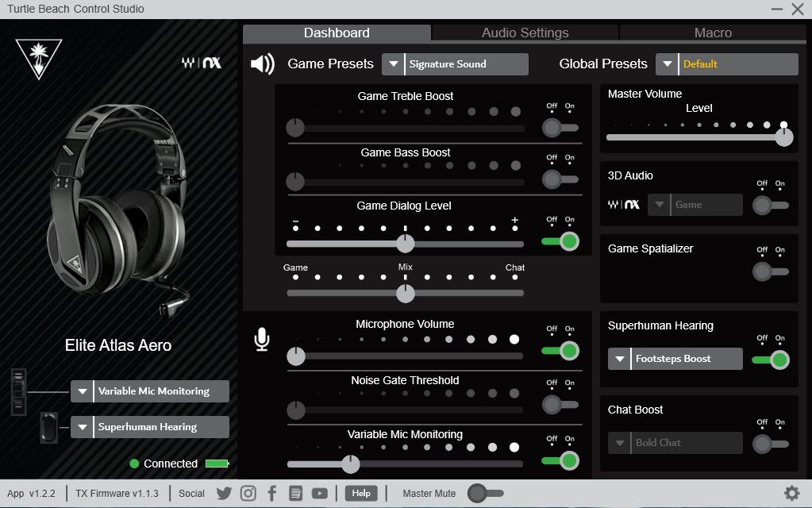The width and height of the screenshot is (812, 508).
Task: Enable the Game Treble Boost toggle
Action: [560, 127]
